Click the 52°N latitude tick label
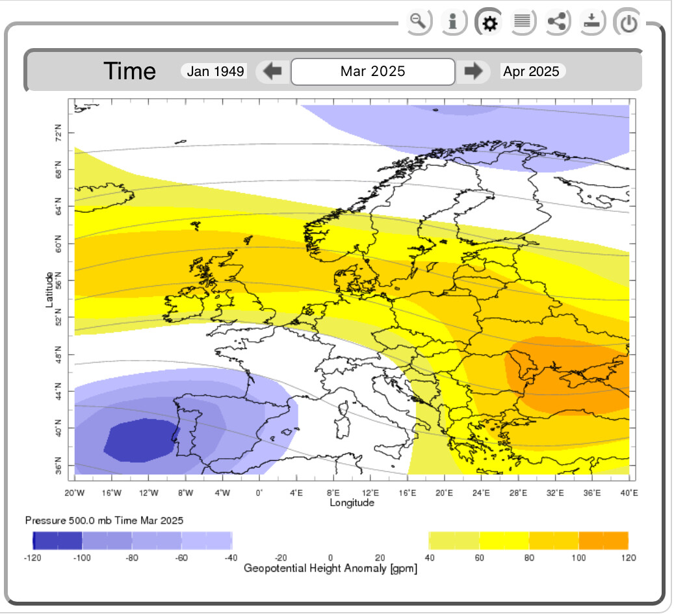 58,317
